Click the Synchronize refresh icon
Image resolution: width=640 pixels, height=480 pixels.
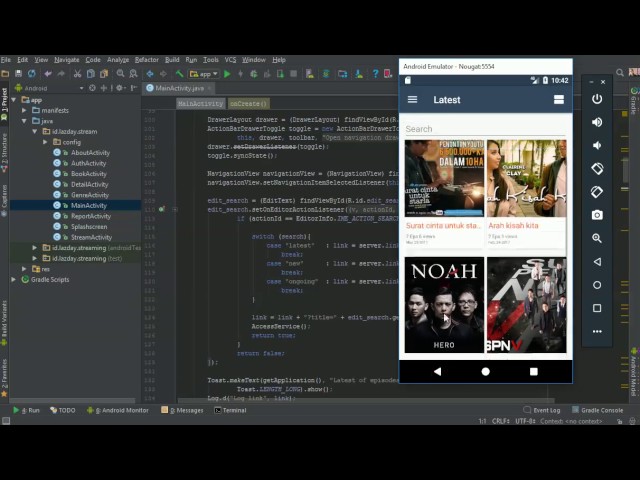point(31,74)
